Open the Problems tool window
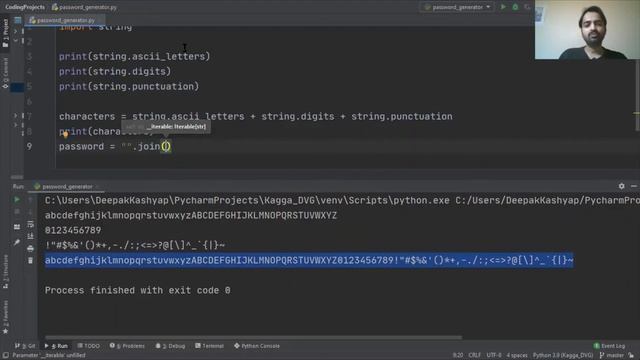 pyautogui.click(x=127, y=346)
